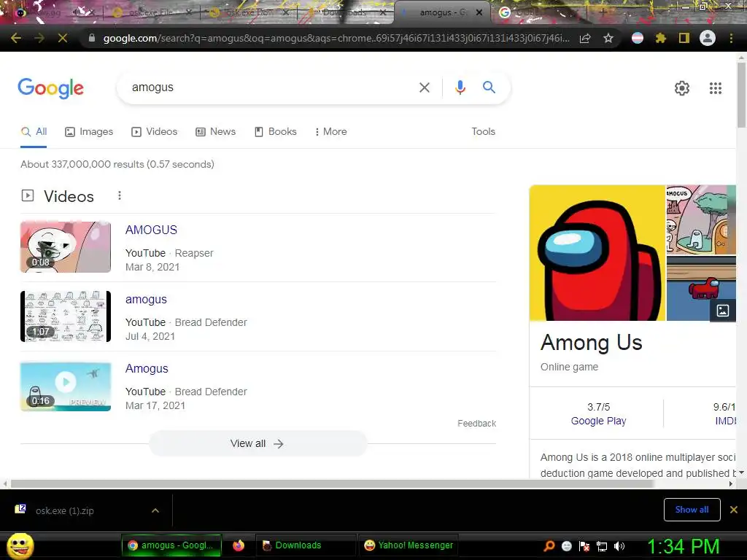Image resolution: width=747 pixels, height=560 pixels.
Task: Open the smiley Start button
Action: [20, 545]
